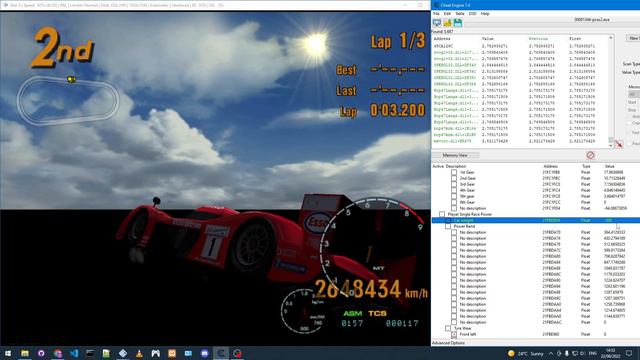Open the Help menu in Cheat Engine

(485, 13)
